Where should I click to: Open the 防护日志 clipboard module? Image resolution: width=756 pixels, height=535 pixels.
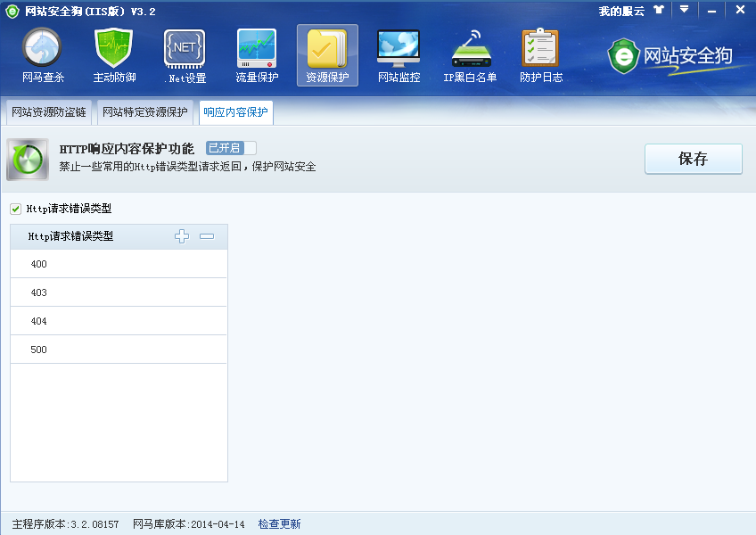pyautogui.click(x=541, y=55)
